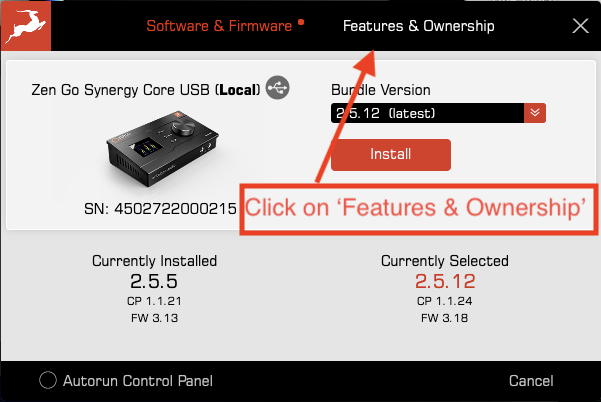Close the launcher with the X icon
This screenshot has height=402, width=601.
coord(580,26)
